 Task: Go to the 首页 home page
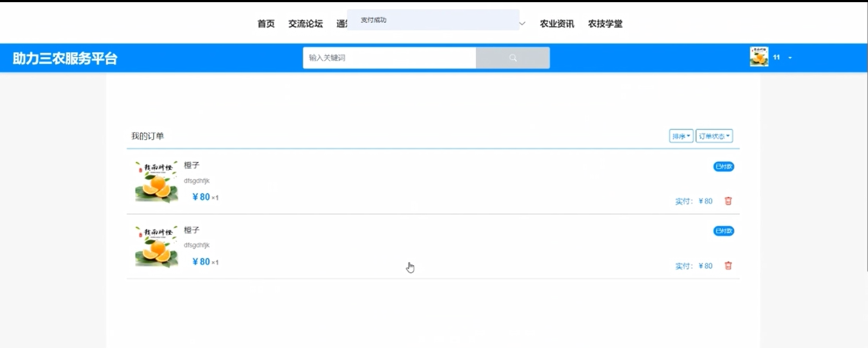(266, 24)
